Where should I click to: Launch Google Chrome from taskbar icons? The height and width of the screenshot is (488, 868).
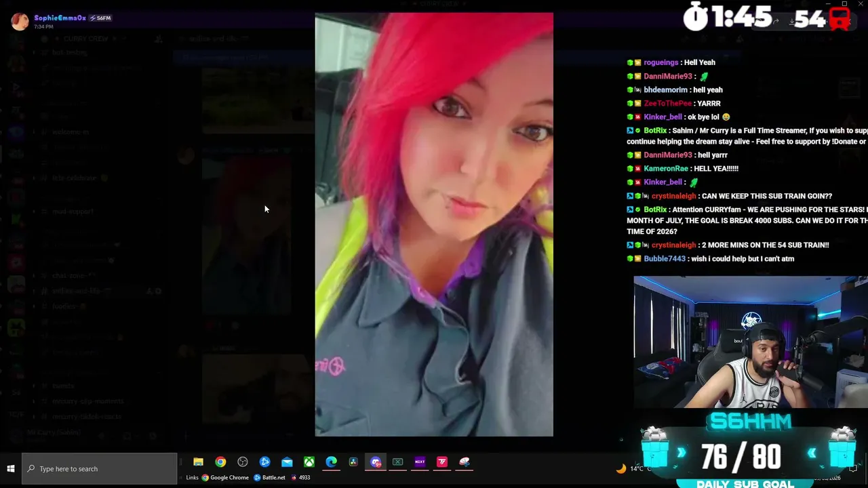(x=220, y=462)
